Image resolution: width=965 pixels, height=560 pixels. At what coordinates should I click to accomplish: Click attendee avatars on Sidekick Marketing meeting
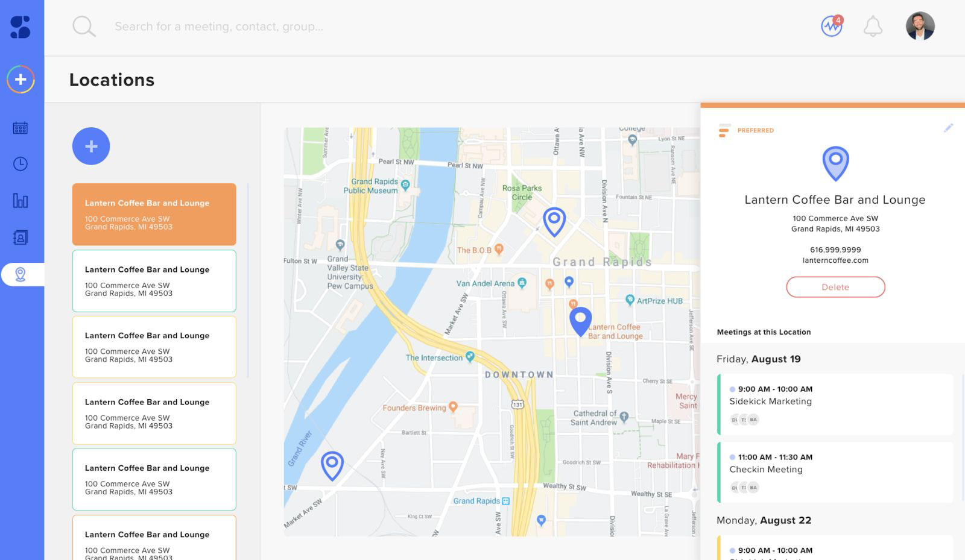[744, 420]
